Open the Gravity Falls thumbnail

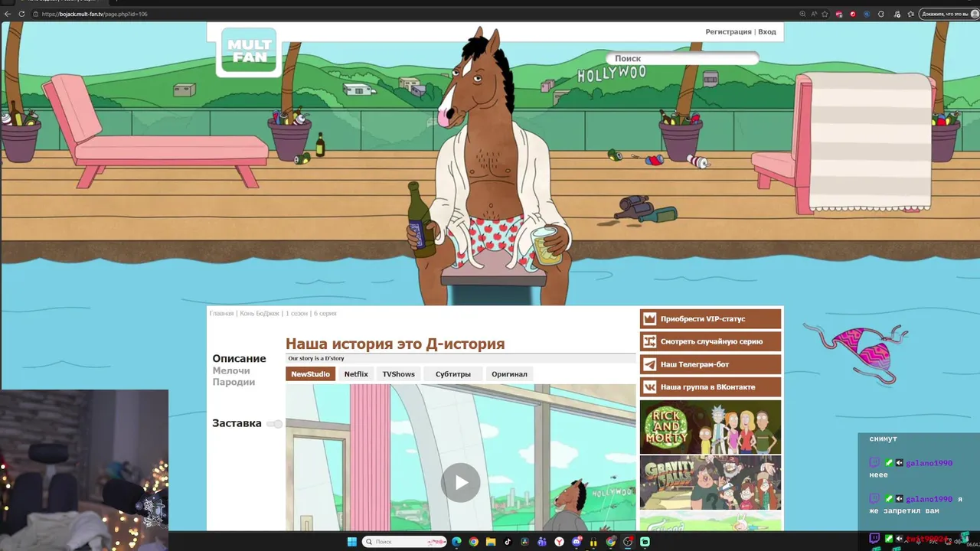point(710,483)
